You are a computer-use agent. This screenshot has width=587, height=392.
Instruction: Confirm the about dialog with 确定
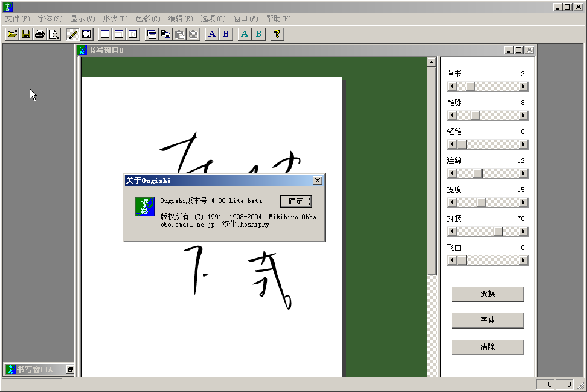pos(295,201)
